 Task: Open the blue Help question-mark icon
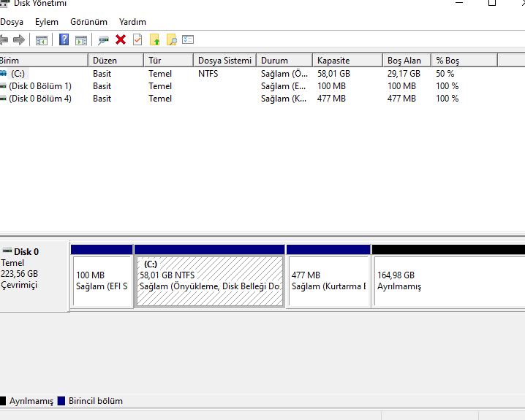pos(64,39)
